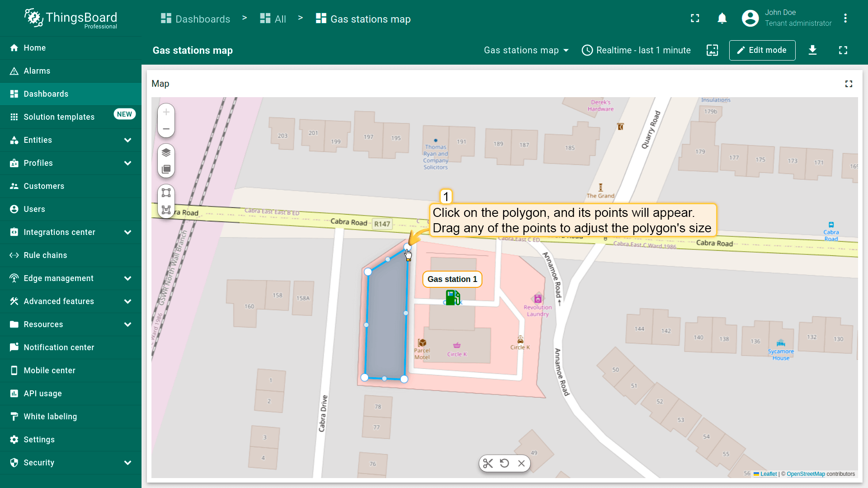Open the Realtime last 1 minute timewindow

click(636, 50)
